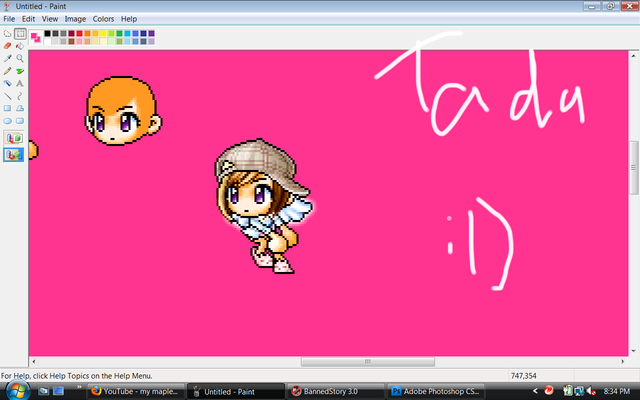Open the Colors menu

(x=103, y=19)
